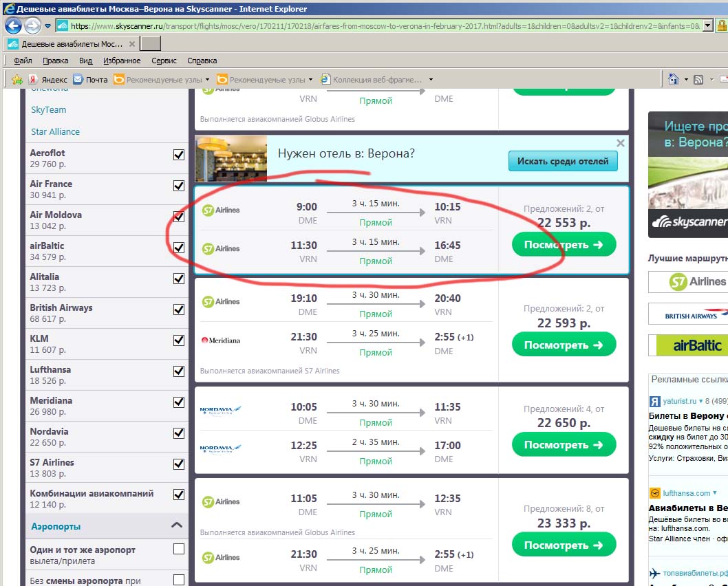The image size is (728, 586).
Task: Click the address bar URL field
Action: tap(379, 26)
